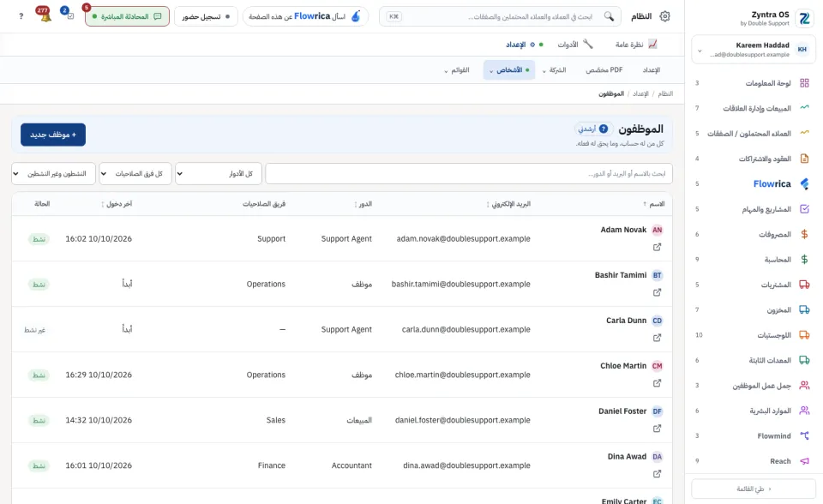The height and width of the screenshot is (504, 823).
Task: Sort by الدور column header
Action: 363,204
